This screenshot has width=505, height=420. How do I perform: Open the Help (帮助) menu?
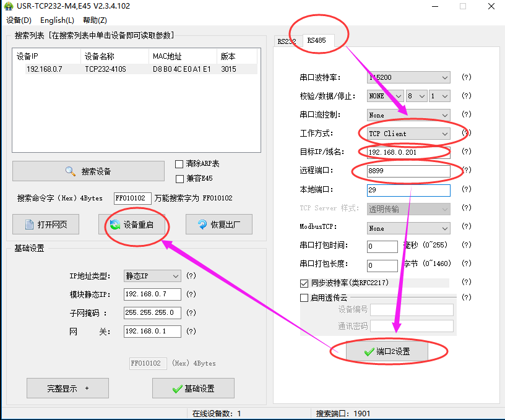(94, 20)
